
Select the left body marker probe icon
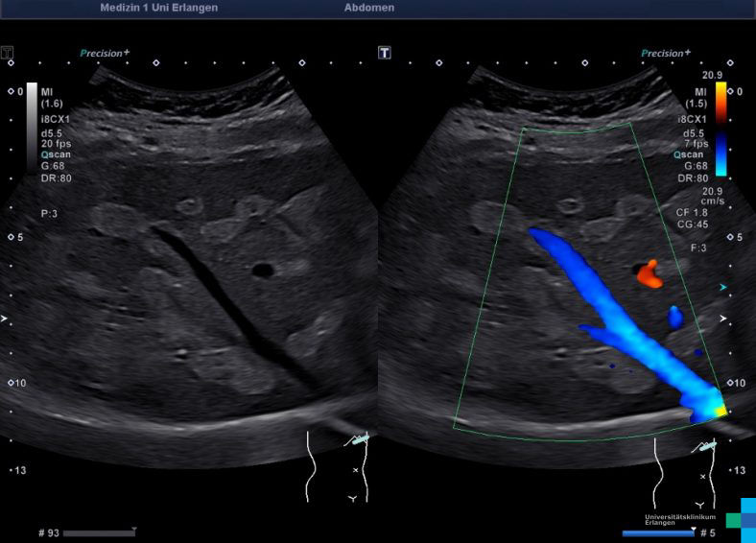(x=357, y=439)
